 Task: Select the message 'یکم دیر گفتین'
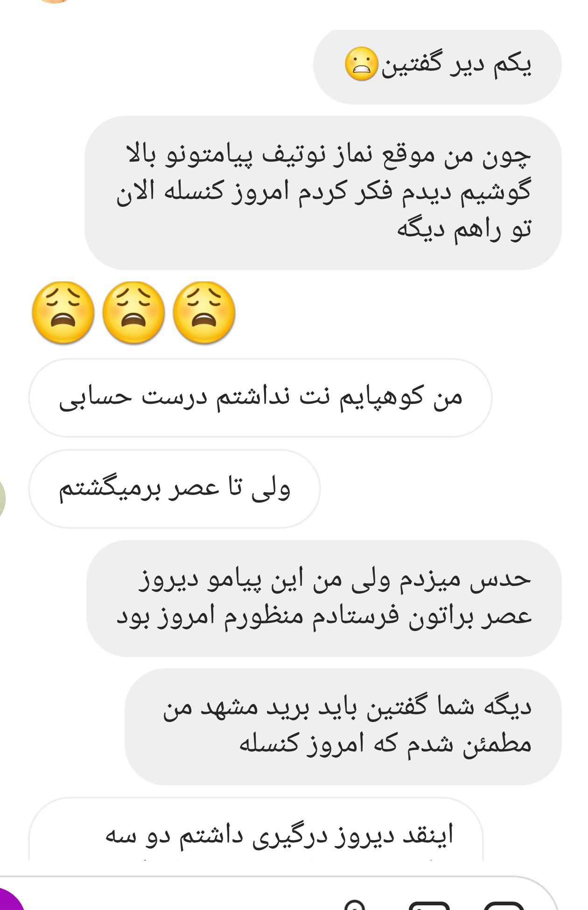point(437,67)
